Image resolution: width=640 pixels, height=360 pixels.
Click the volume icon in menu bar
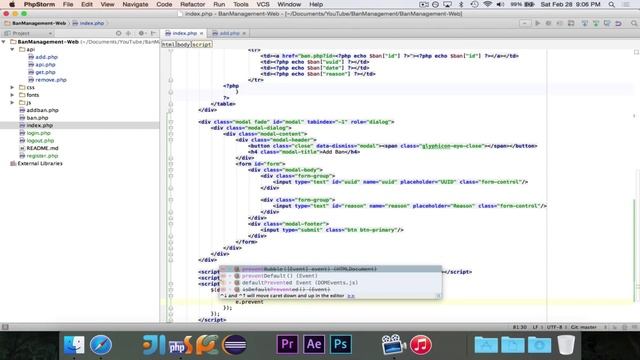(500, 4)
